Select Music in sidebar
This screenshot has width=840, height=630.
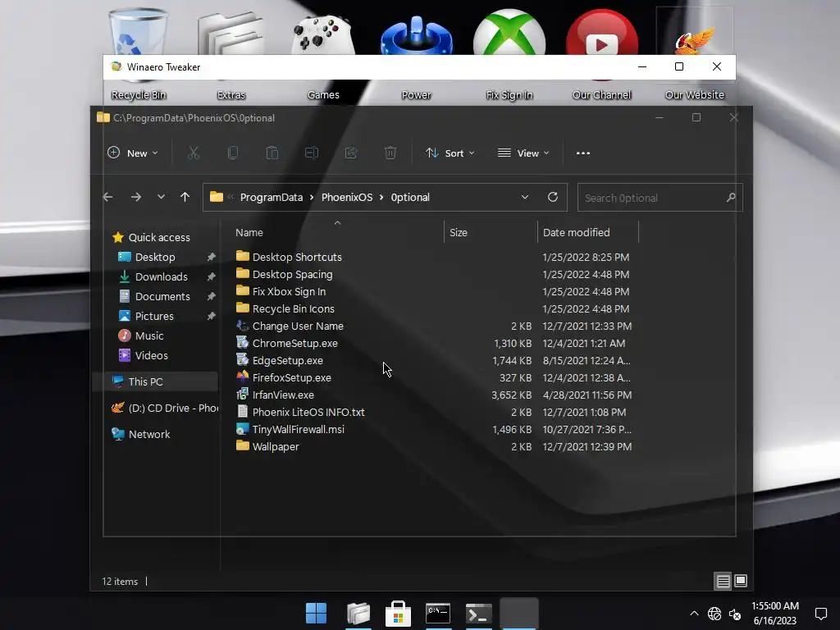[x=141, y=336]
